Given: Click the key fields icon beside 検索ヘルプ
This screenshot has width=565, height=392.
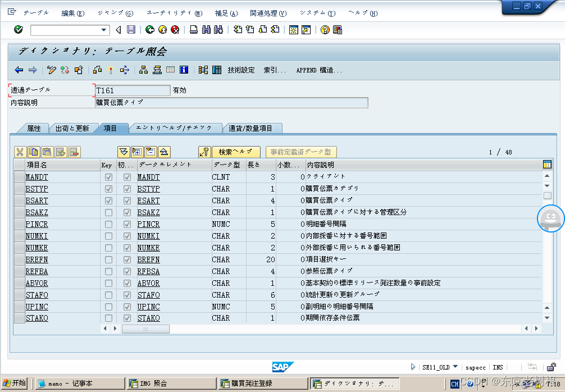Looking at the screenshot, I should 204,152.
